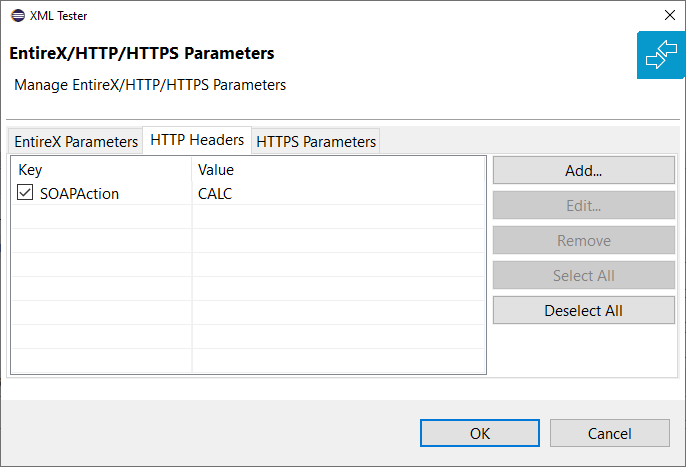The image size is (686, 467).
Task: Switch to the EntireX Parameters tab
Action: click(x=76, y=141)
